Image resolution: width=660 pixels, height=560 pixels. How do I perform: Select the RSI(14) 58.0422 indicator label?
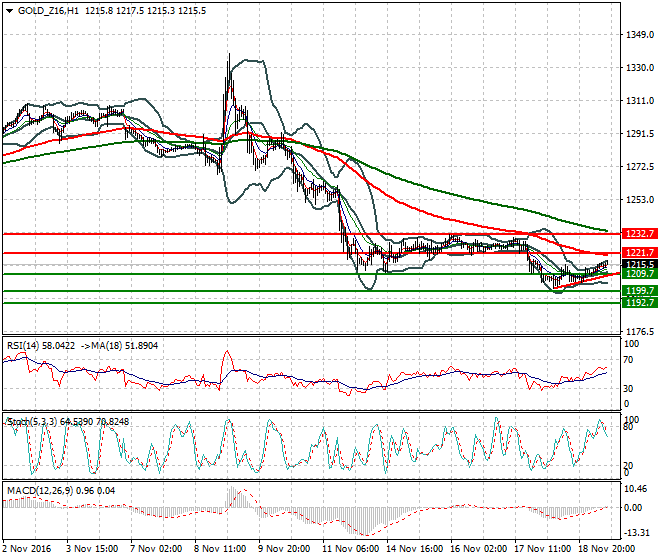pos(41,346)
